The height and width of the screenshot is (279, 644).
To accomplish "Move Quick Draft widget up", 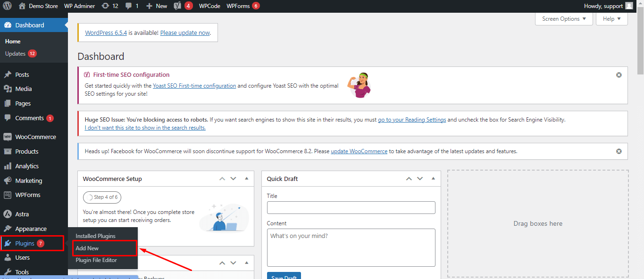I will coord(409,179).
